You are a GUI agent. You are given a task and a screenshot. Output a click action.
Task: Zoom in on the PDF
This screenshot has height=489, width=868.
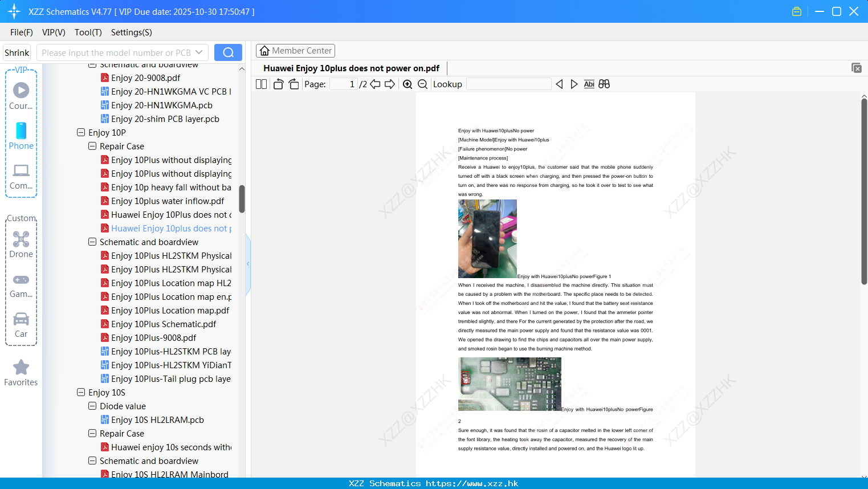(x=407, y=84)
